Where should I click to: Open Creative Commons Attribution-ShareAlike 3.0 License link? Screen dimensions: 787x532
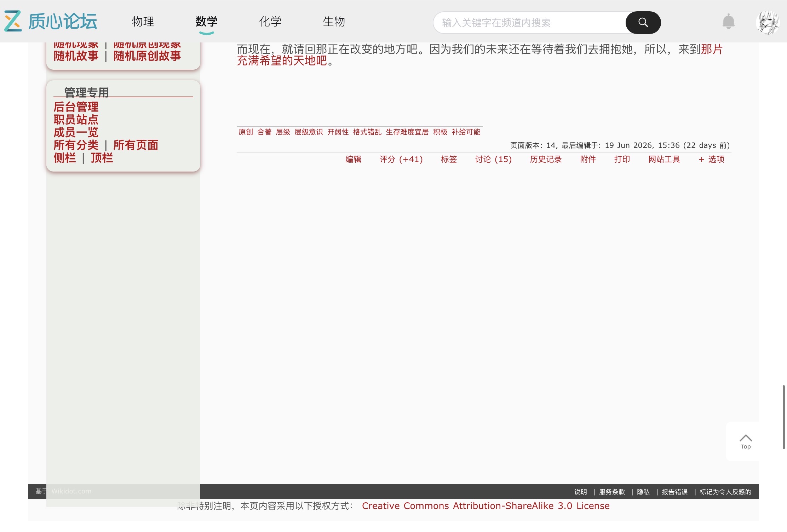coord(486,506)
